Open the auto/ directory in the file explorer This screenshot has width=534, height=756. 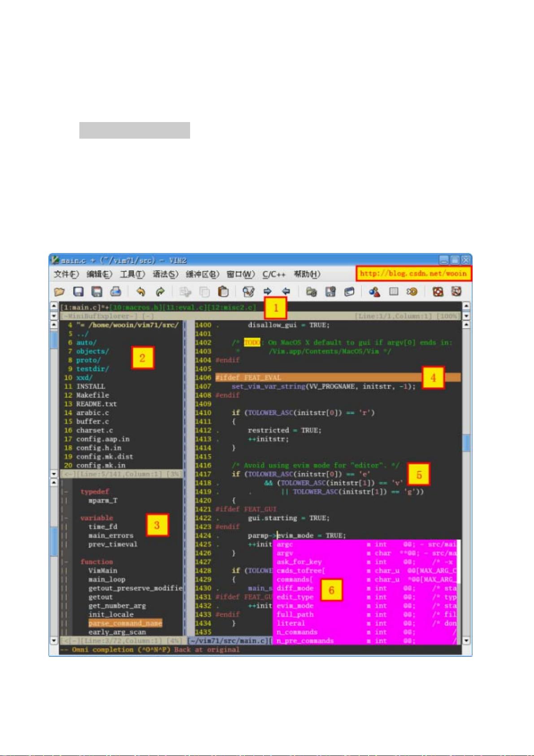pyautogui.click(x=87, y=343)
